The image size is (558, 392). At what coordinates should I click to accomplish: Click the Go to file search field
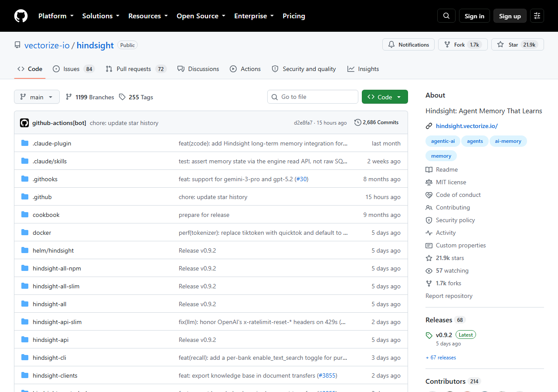(x=313, y=97)
